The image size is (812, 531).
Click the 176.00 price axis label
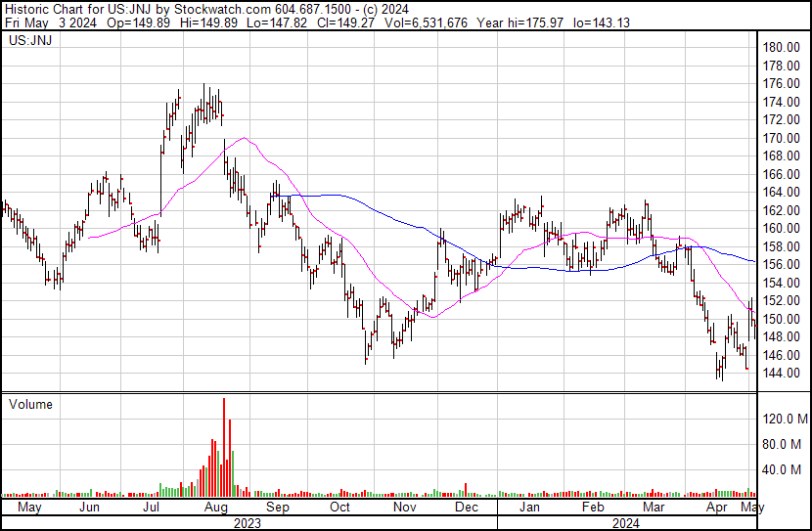[782, 83]
